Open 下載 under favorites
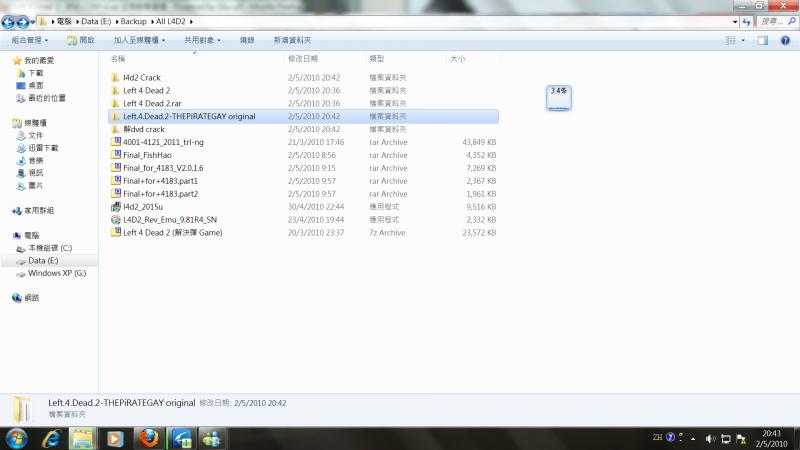800x450 pixels. click(x=35, y=73)
